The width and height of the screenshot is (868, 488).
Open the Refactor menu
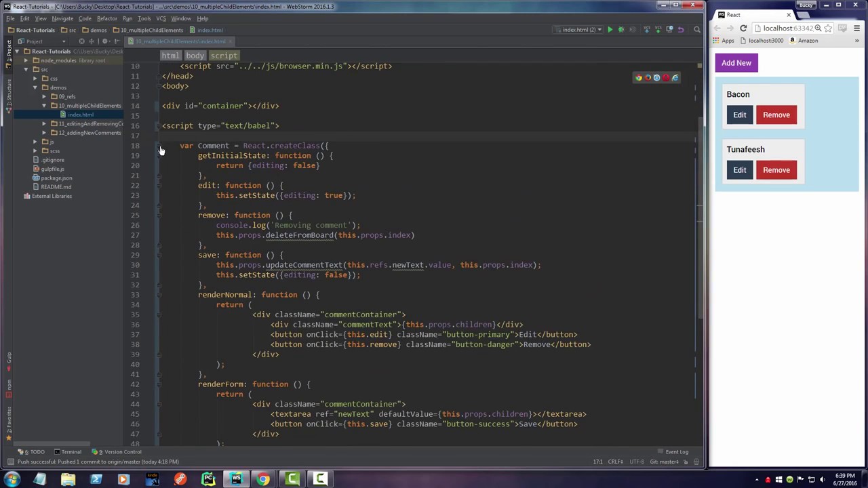[x=106, y=18]
